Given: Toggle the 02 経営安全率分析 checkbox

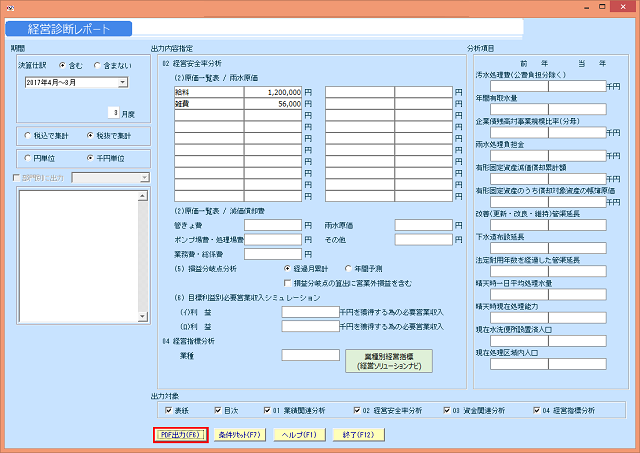Looking at the screenshot, I should pos(357,410).
